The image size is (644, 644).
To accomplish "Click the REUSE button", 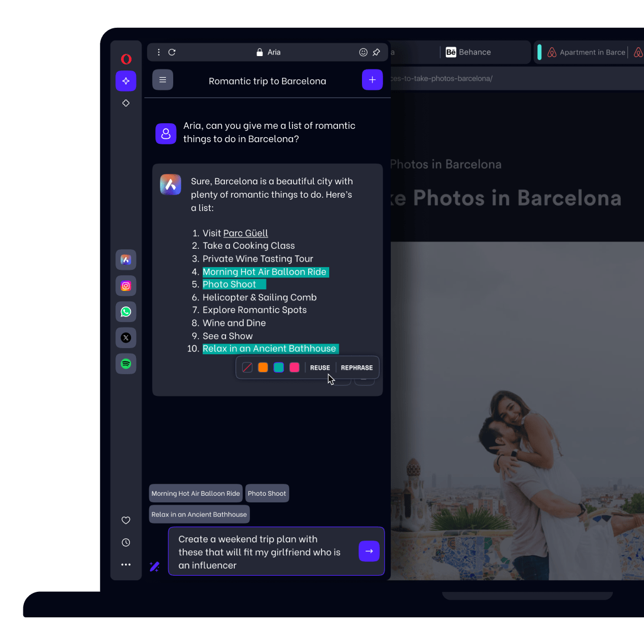I will coord(320,367).
